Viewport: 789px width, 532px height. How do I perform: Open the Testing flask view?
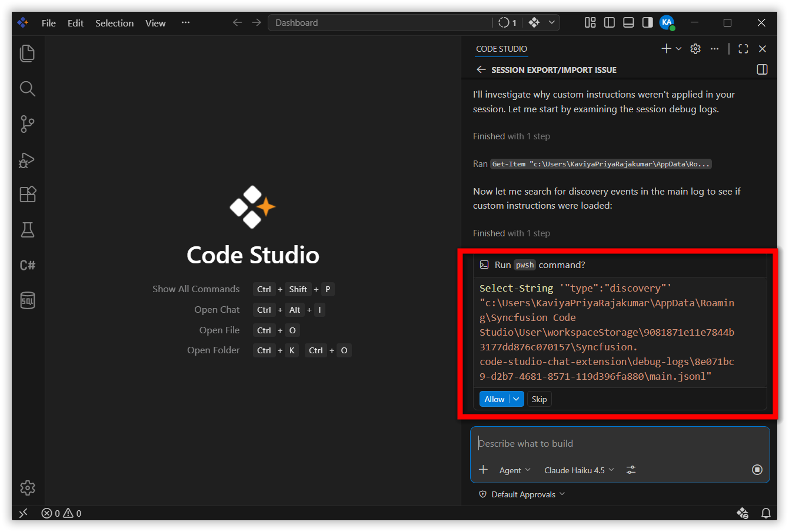[28, 230]
